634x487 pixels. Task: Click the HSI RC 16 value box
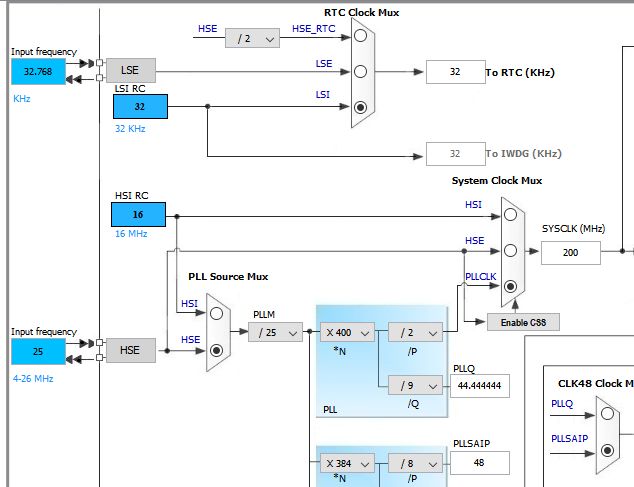[x=138, y=214]
